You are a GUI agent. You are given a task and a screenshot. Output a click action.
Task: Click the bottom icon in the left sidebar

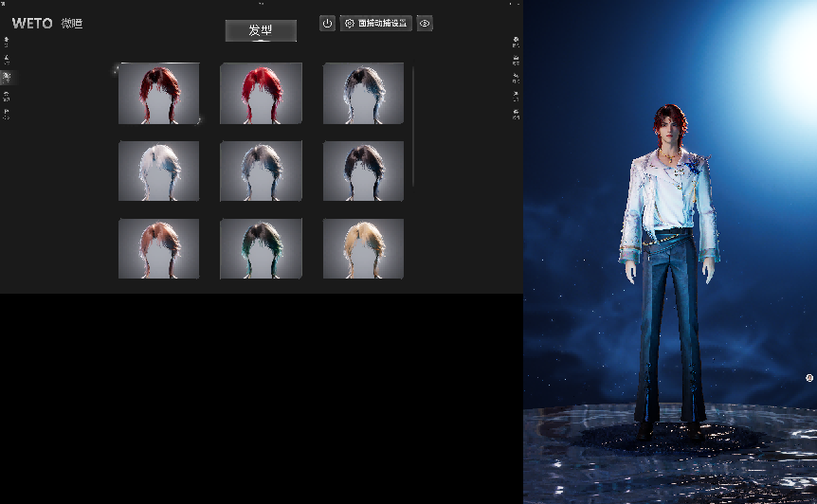7,114
